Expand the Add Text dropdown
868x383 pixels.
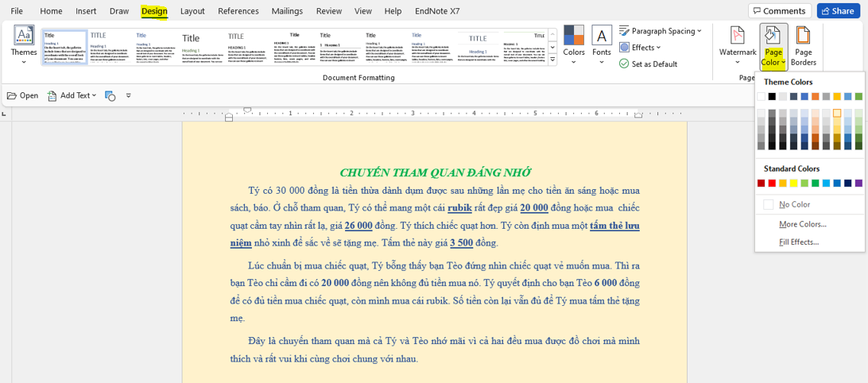tap(72, 95)
